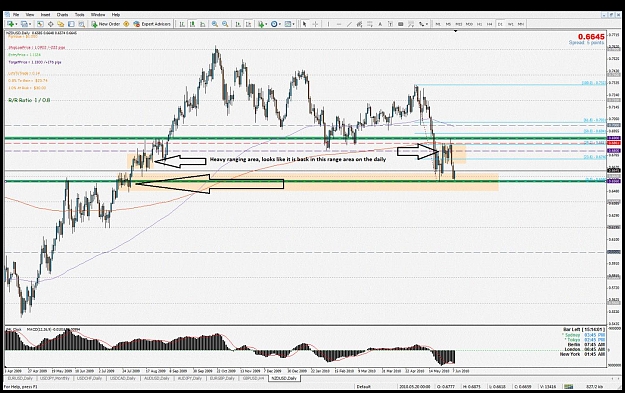
Task: Open the Profiles icon in toolbar
Action: 24,24
